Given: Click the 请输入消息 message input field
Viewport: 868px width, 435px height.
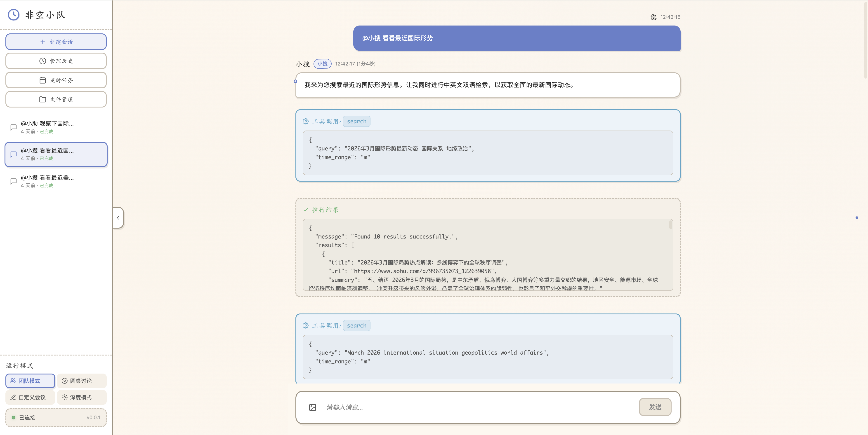Looking at the screenshot, I should pos(479,407).
